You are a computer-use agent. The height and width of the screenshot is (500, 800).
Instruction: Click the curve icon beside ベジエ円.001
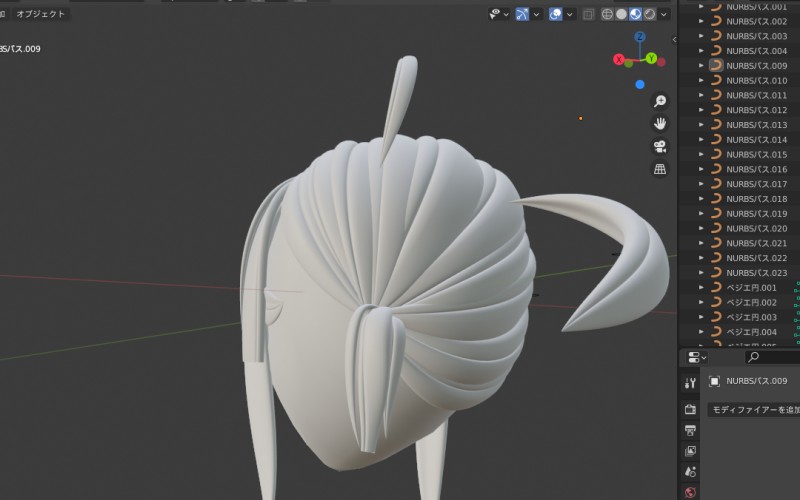point(716,287)
